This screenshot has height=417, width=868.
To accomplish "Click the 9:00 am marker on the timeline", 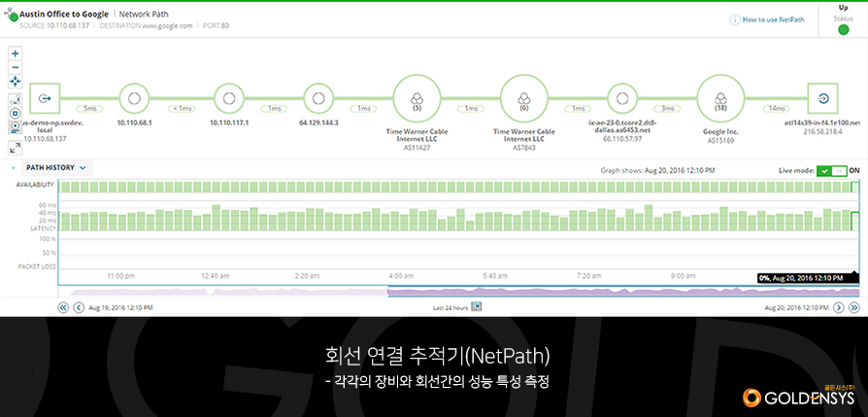I will 683,275.
